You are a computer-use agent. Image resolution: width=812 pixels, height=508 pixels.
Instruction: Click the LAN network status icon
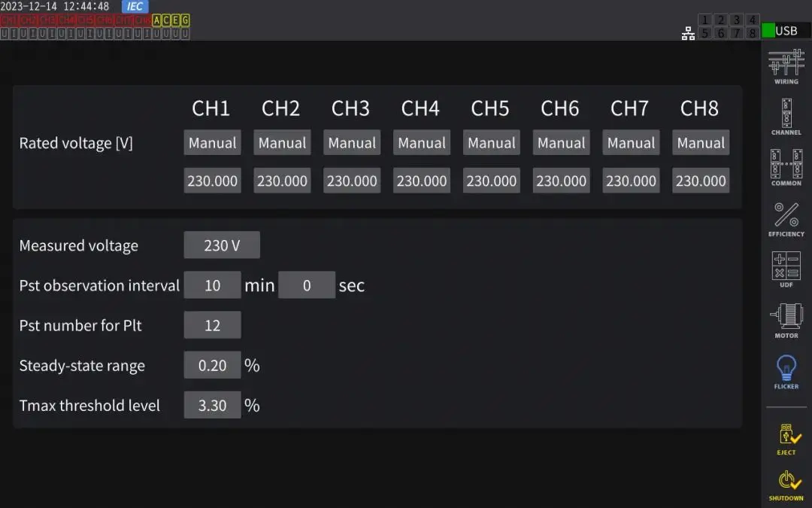click(x=688, y=33)
